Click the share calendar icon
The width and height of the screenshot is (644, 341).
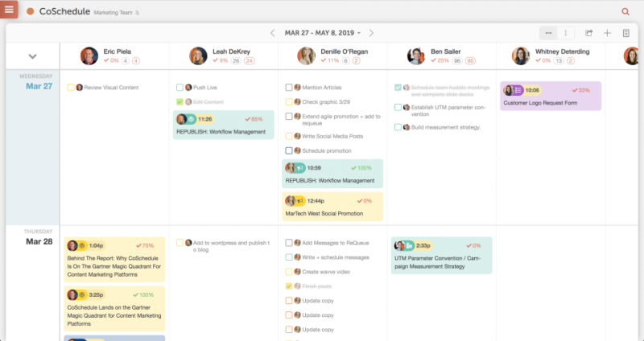tap(589, 33)
